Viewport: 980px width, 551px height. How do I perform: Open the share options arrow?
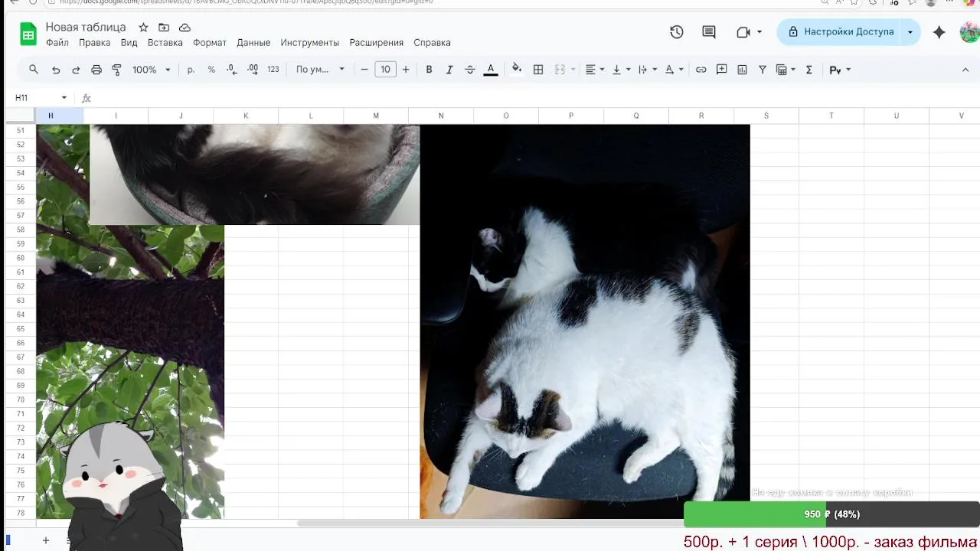tap(910, 32)
